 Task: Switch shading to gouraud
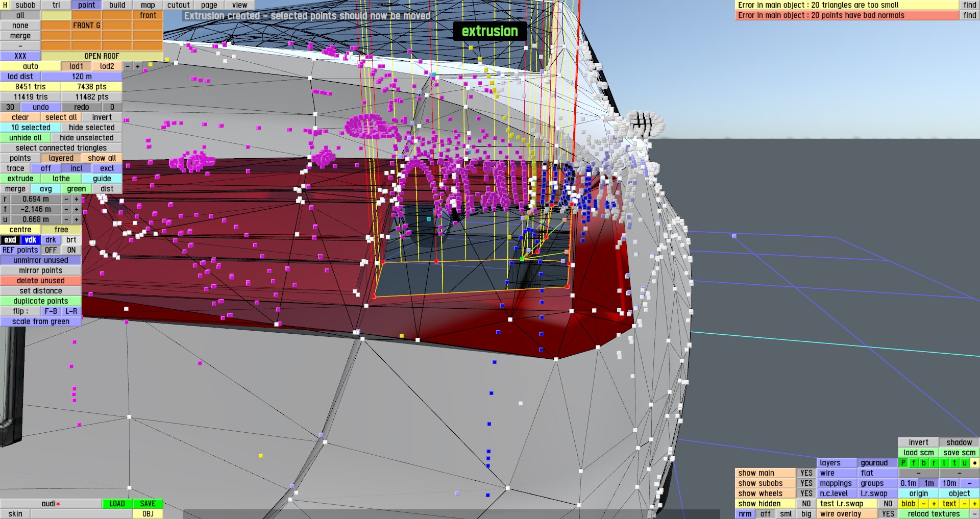878,463
